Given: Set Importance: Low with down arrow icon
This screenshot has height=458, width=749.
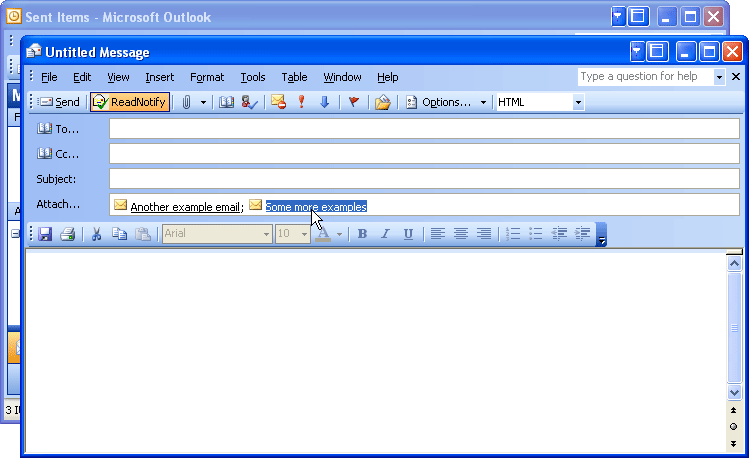Looking at the screenshot, I should (x=324, y=102).
